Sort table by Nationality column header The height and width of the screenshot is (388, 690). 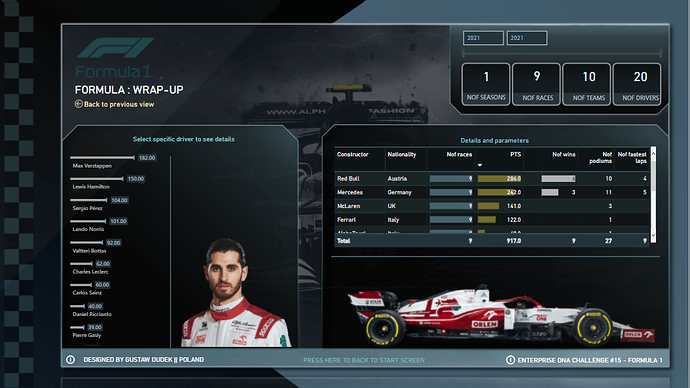pos(401,154)
